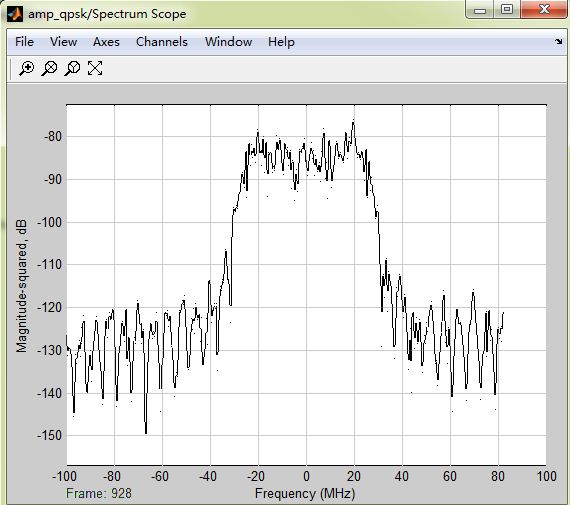
Task: Show the Help menu
Action: click(281, 42)
